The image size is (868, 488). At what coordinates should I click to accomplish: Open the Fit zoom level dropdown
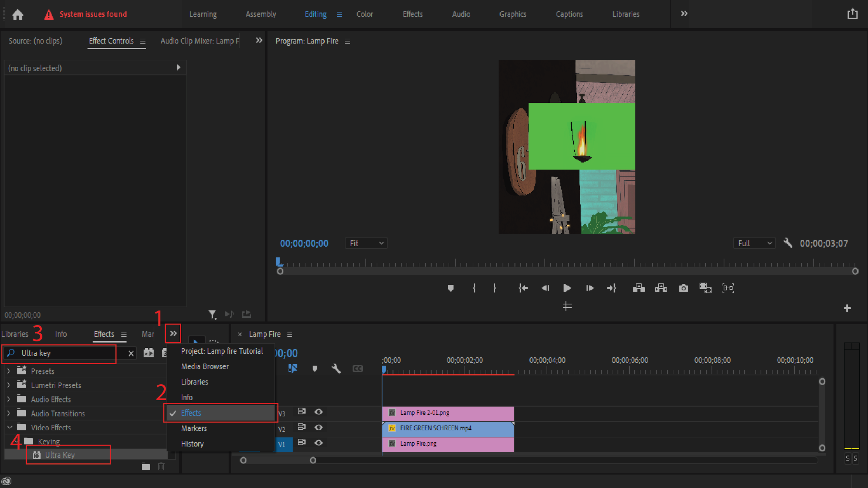[x=366, y=243]
